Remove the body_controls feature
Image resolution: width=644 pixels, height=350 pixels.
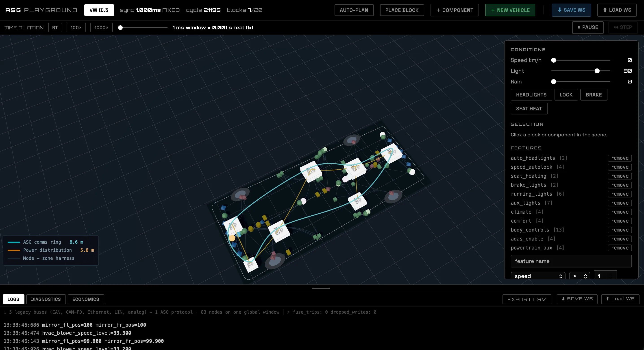pyautogui.click(x=620, y=230)
